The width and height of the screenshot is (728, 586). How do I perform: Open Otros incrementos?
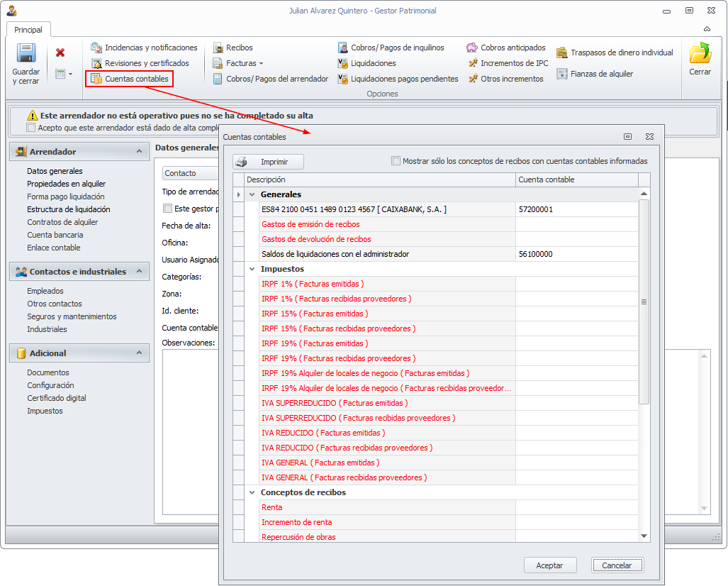505,79
